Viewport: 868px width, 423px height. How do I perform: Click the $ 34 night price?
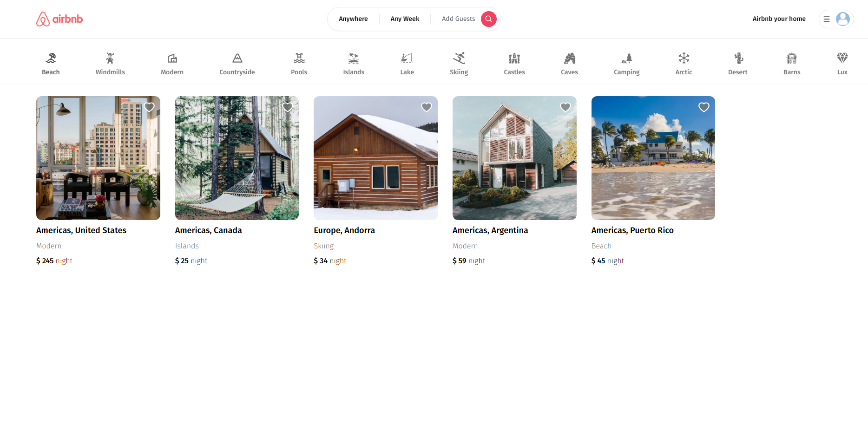click(x=330, y=261)
